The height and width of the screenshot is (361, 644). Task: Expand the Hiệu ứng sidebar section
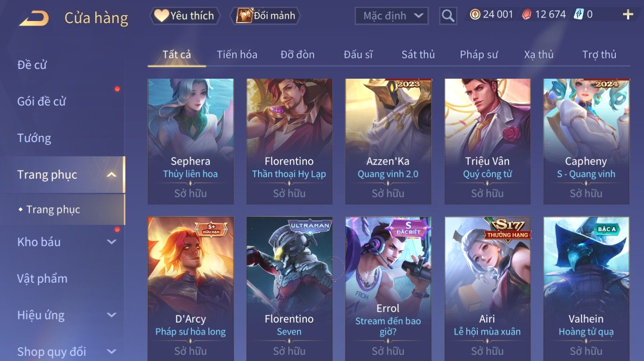click(x=112, y=315)
